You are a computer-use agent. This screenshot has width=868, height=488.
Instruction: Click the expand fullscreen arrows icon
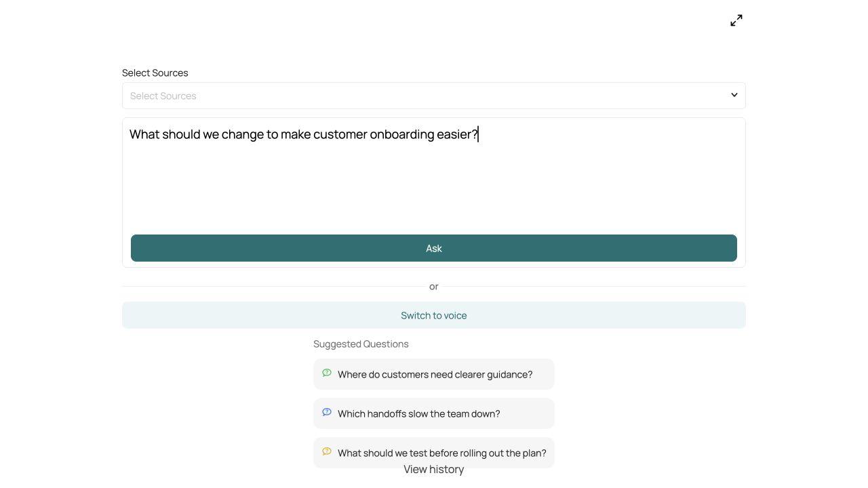pyautogui.click(x=736, y=20)
